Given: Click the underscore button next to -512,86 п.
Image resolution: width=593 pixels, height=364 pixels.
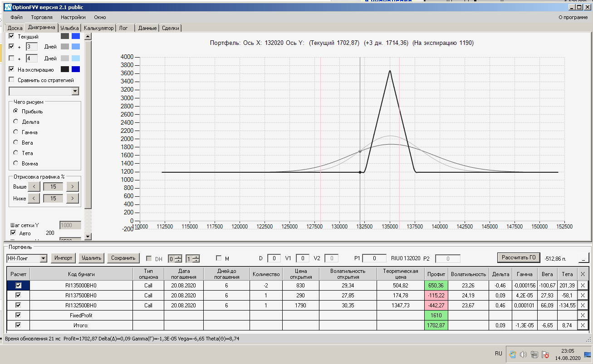Looking at the screenshot, I should coord(583,258).
